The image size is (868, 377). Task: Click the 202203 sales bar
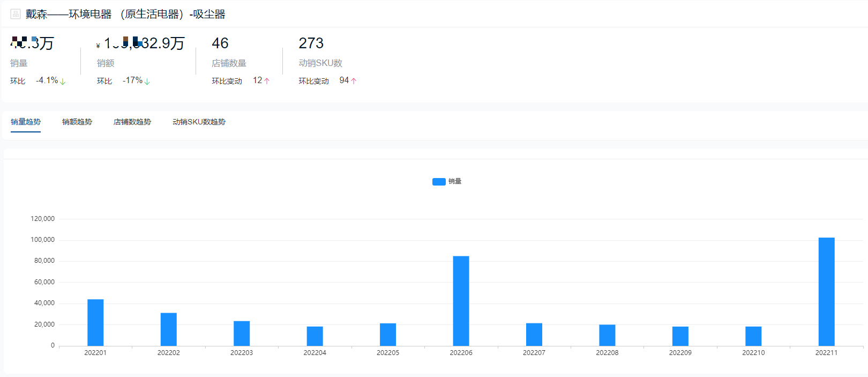coord(242,333)
